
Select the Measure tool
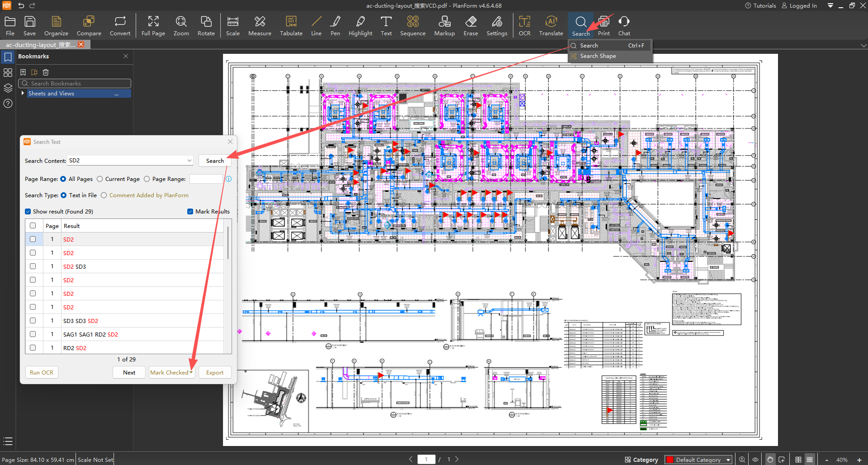(259, 26)
